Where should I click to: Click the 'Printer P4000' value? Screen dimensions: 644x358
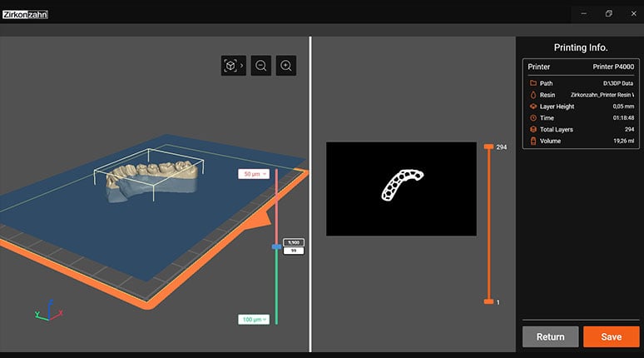click(x=613, y=67)
